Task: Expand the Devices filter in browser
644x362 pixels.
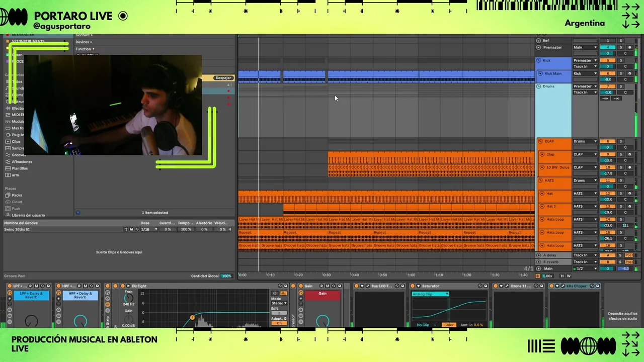Action: (84, 42)
